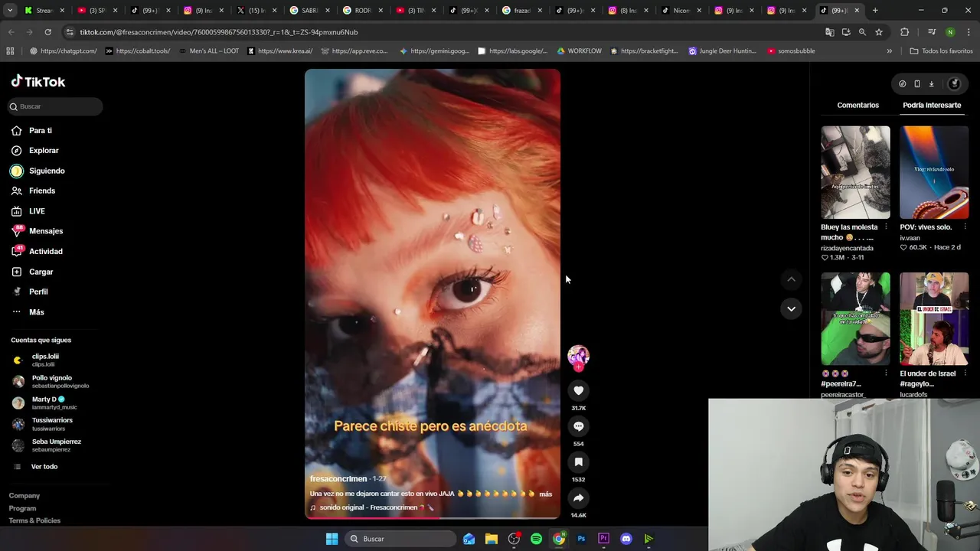Screen dimensions: 980x551
Task: Show more bookmarks with the double chevron
Action: pyautogui.click(x=889, y=51)
